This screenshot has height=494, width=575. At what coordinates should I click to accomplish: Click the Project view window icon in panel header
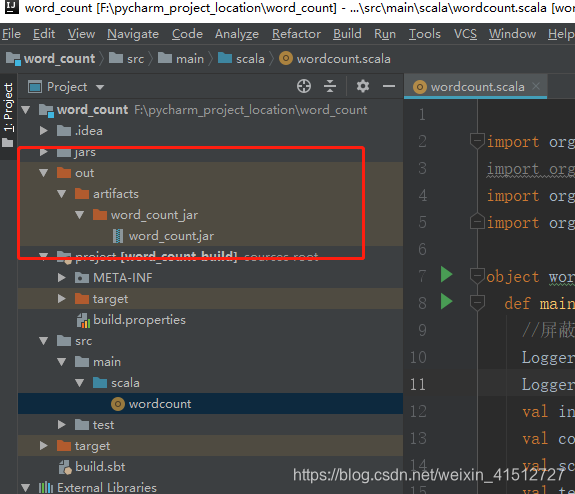tap(35, 87)
